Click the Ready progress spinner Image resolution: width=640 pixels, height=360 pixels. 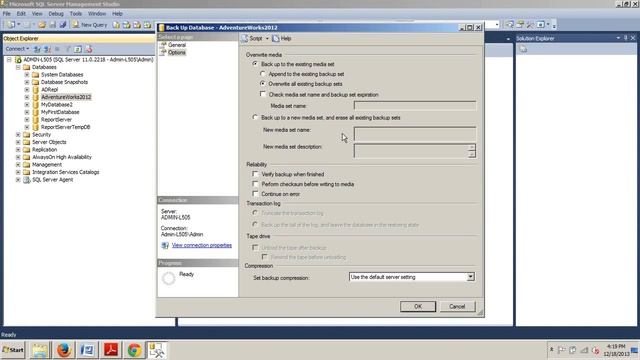click(168, 278)
